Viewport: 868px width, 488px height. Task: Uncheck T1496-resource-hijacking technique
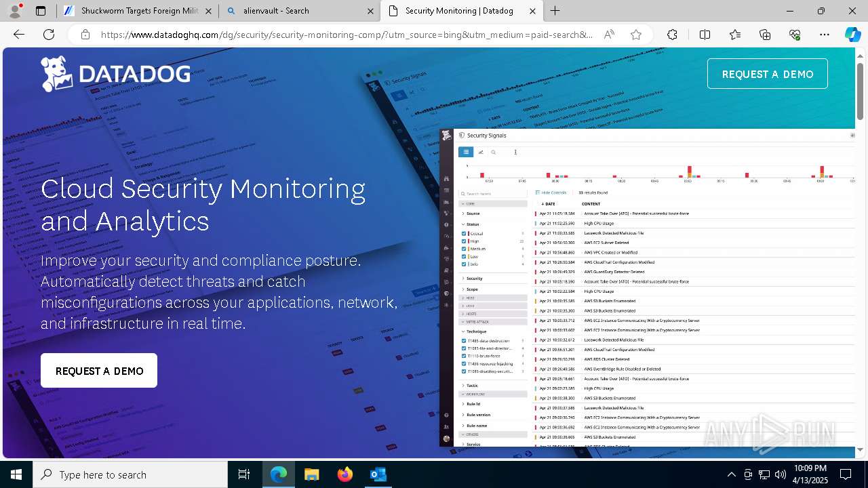point(464,363)
